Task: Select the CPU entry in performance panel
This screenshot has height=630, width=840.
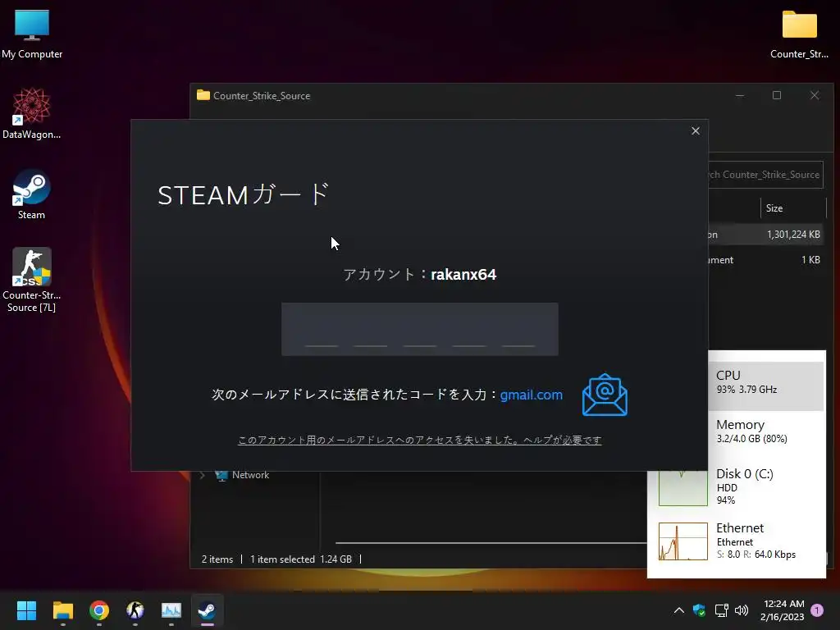Action: click(x=765, y=386)
